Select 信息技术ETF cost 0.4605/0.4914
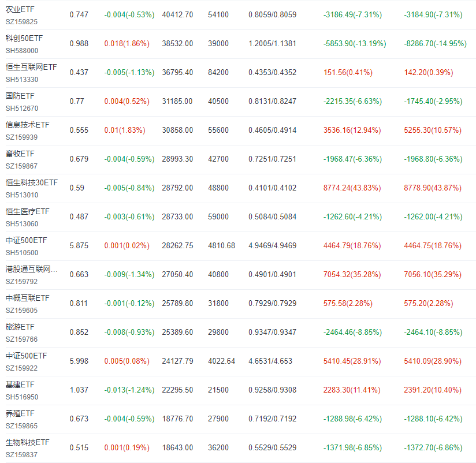Viewport: 476px width, 463px height. tap(272, 130)
